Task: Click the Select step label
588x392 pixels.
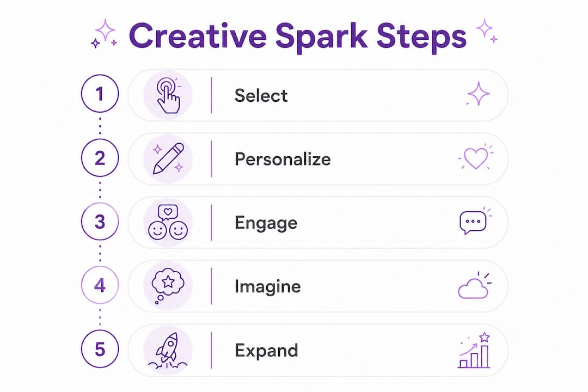Action: (x=261, y=95)
